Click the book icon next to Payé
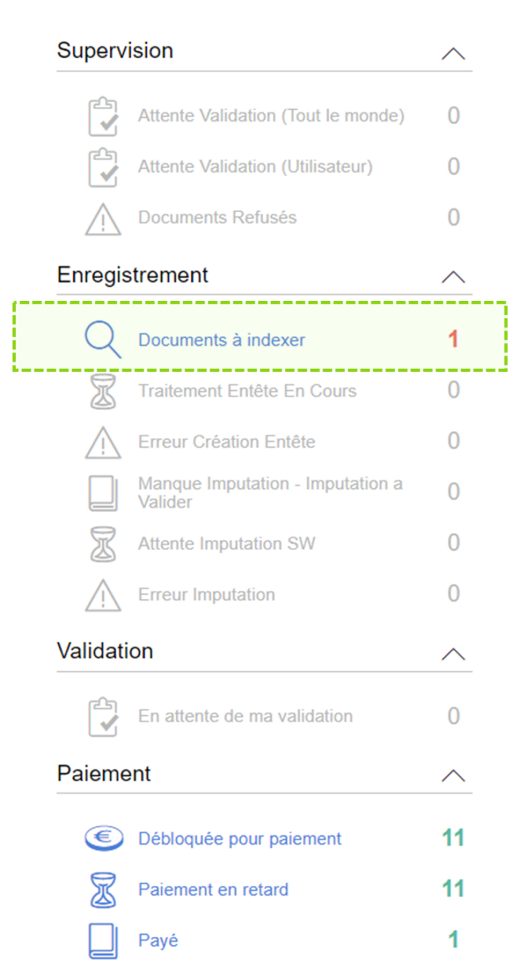527x980 pixels. point(104,940)
